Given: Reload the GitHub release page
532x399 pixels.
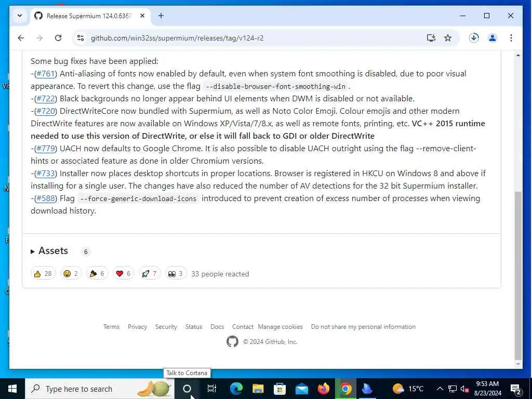Looking at the screenshot, I should 58,38.
